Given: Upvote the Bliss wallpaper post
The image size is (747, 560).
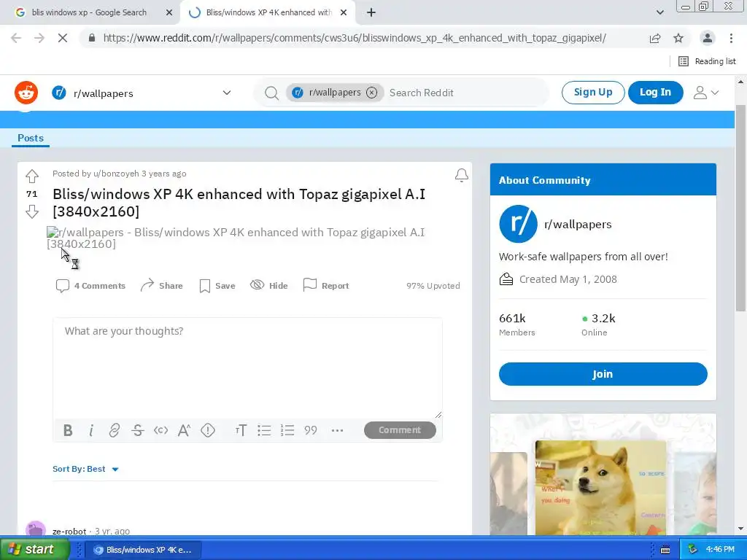Looking at the screenshot, I should [32, 176].
